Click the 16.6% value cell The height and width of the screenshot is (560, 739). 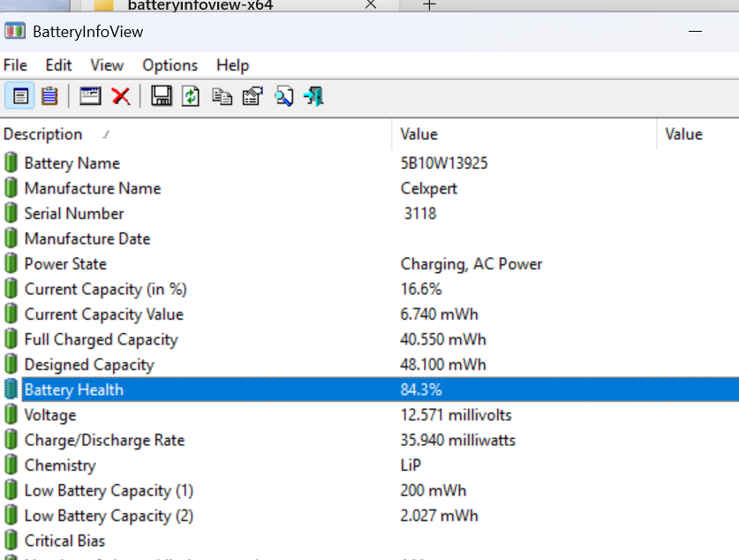pos(421,289)
